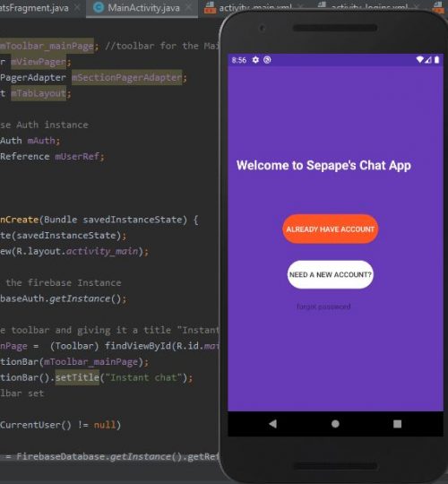Switch to the MainActivity.java tab
The width and height of the screenshot is (448, 484).
(x=143, y=8)
